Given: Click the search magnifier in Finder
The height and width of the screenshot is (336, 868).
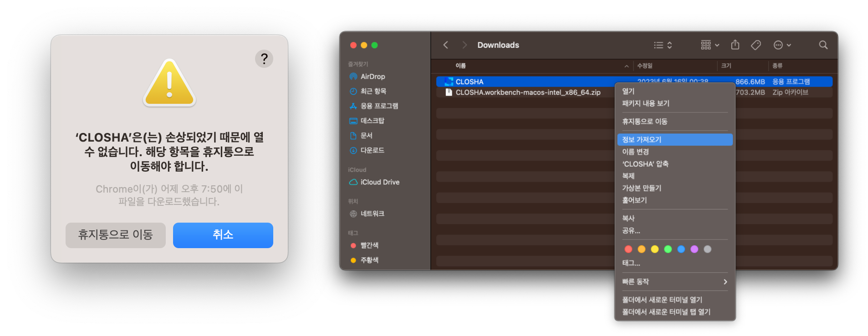Looking at the screenshot, I should [x=823, y=45].
